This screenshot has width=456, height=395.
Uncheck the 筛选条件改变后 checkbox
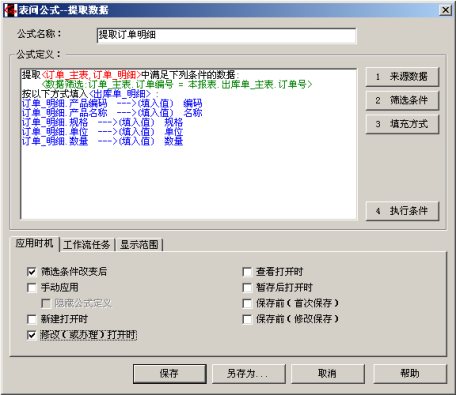32,272
